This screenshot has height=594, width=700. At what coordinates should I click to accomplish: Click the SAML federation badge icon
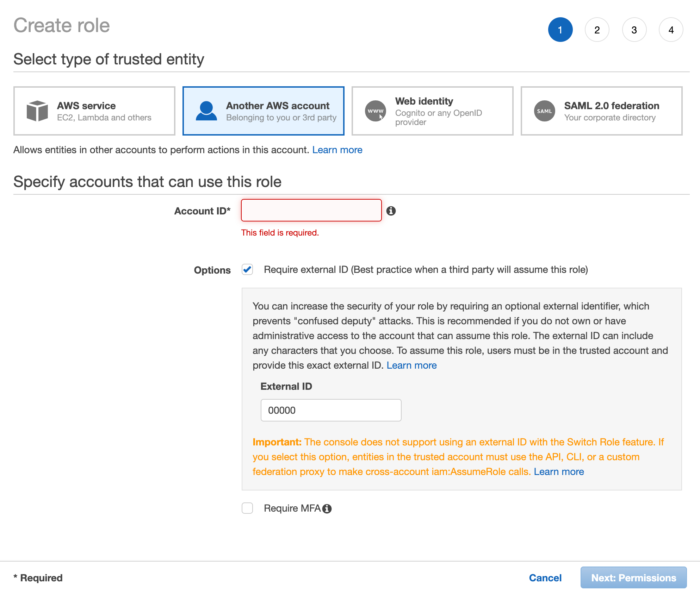click(x=544, y=111)
